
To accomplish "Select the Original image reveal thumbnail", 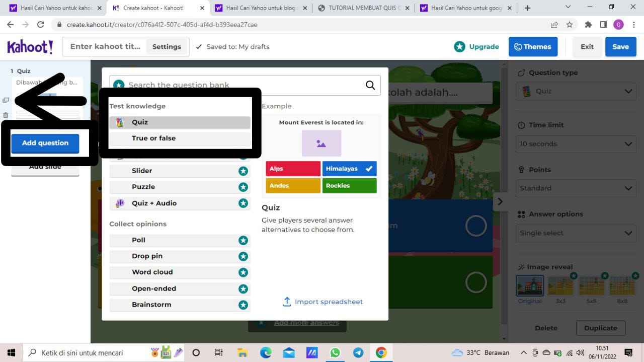I will (x=530, y=286).
